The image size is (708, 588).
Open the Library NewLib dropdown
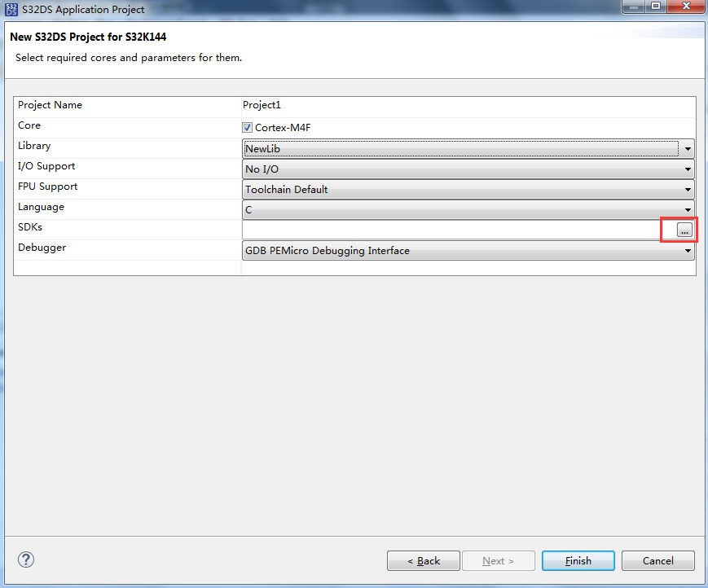pos(468,148)
